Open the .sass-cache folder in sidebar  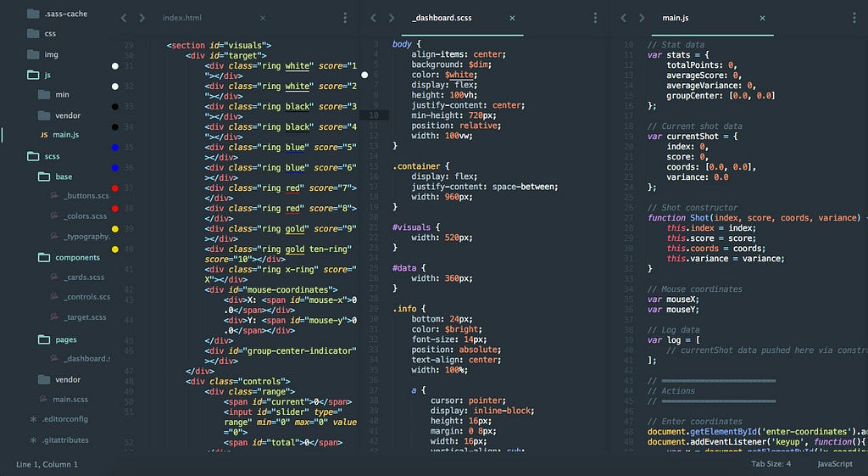58,14
